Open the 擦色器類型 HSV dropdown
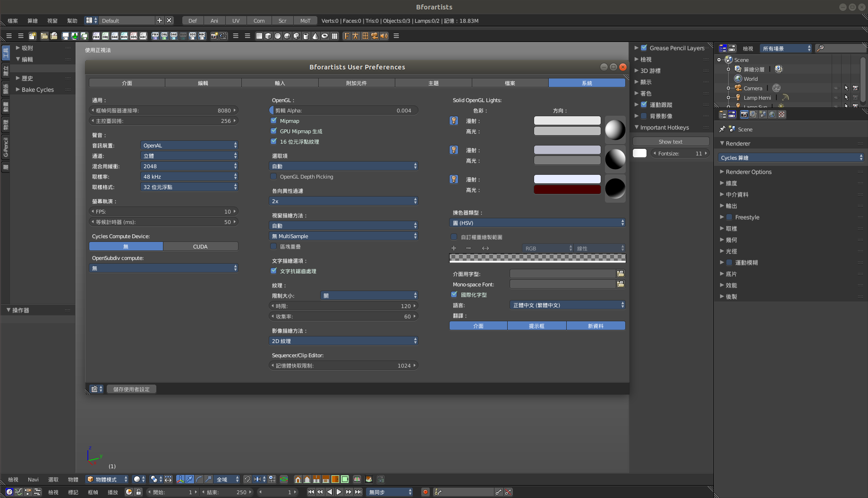The height and width of the screenshot is (498, 868). pyautogui.click(x=537, y=223)
